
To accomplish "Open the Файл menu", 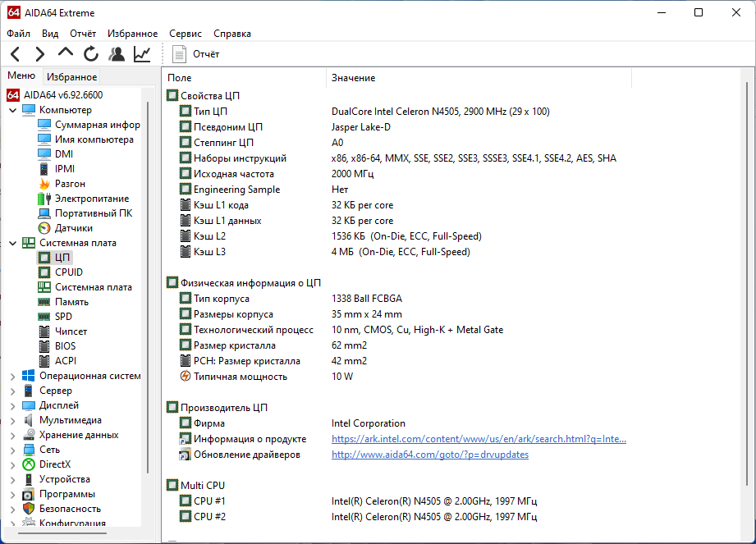I will coord(18,34).
